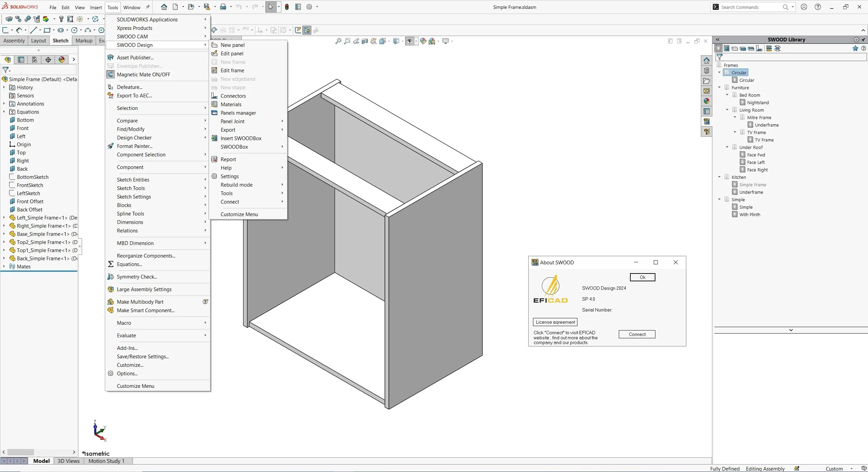Open the FeatureManager design tree tab

click(x=7, y=60)
